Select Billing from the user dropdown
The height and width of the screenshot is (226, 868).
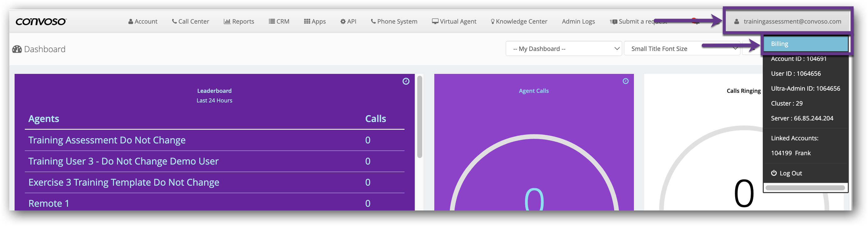(805, 44)
